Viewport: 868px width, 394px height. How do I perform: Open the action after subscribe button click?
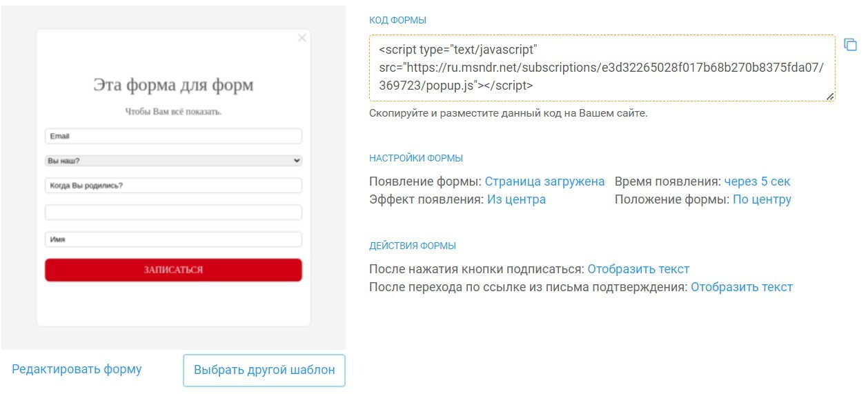coord(638,269)
